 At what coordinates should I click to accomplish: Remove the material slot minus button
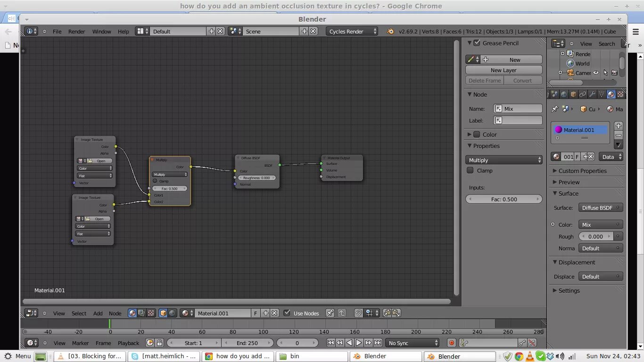[619, 135]
